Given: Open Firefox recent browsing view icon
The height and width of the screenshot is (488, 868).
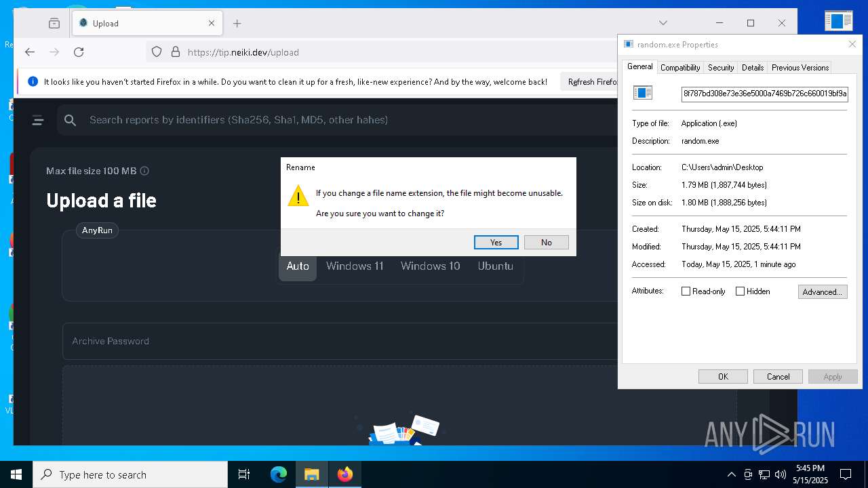Looking at the screenshot, I should point(54,23).
